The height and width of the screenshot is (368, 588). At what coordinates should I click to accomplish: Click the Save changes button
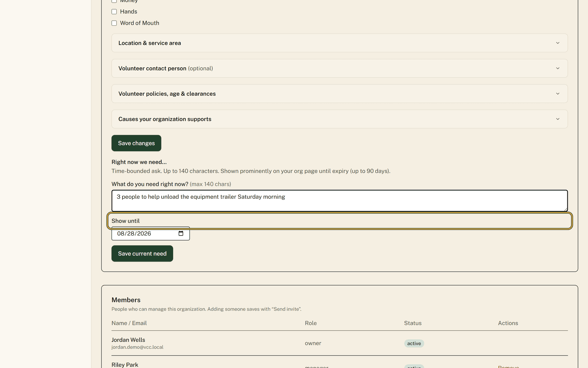click(136, 143)
